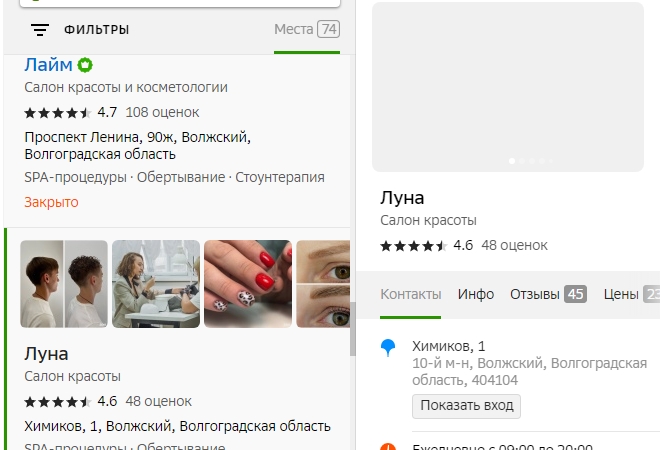Open the red nails manicure photo
Screen dimensions: 660x450
(247, 284)
